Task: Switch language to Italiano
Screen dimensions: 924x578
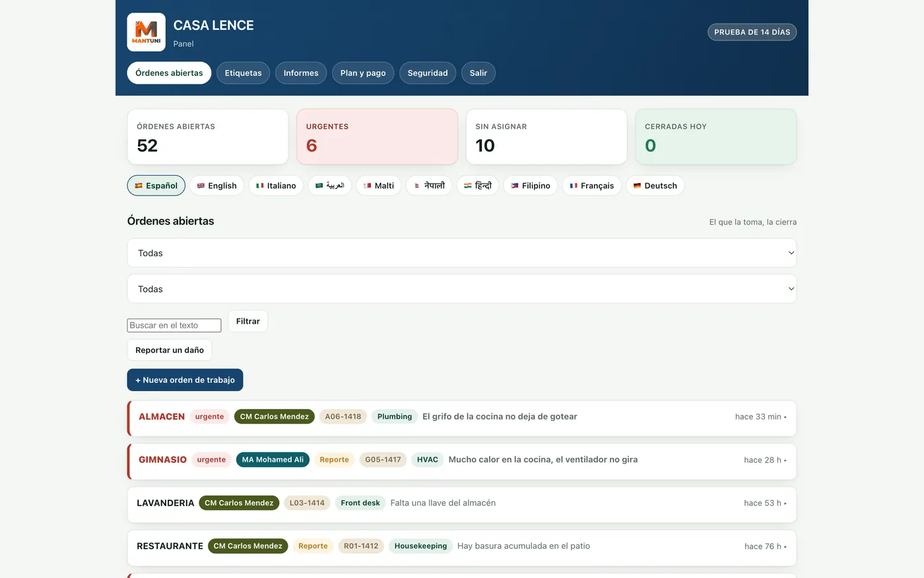Action: pyautogui.click(x=276, y=186)
